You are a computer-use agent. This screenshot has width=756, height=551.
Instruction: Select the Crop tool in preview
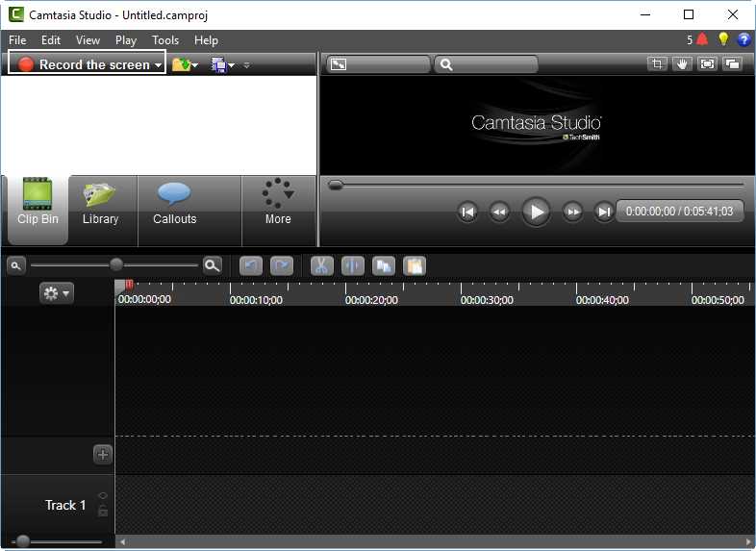pos(657,63)
